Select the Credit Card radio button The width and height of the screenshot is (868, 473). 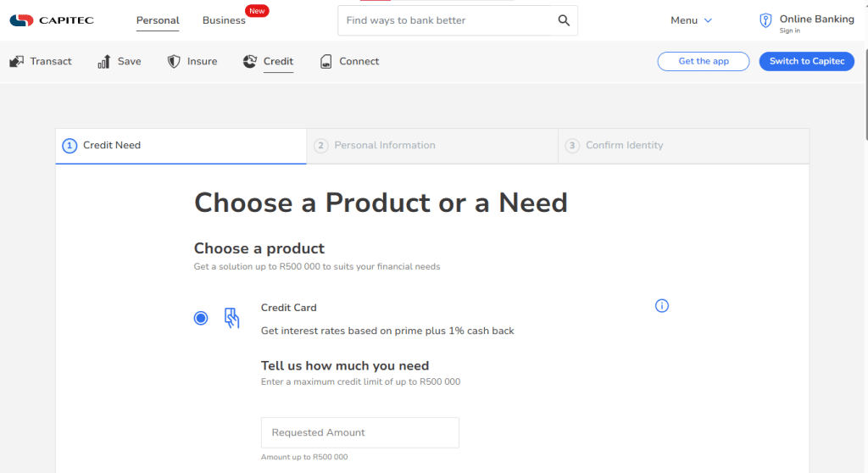pyautogui.click(x=200, y=318)
